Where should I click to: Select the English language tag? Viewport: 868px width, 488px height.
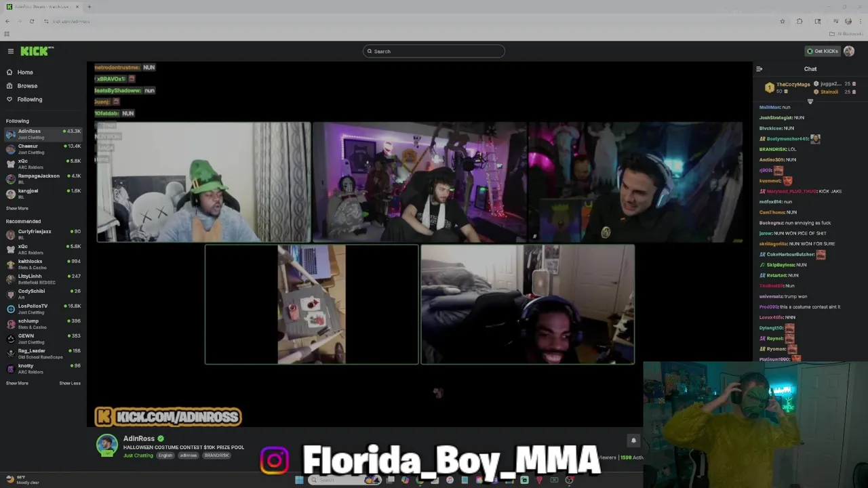point(165,455)
